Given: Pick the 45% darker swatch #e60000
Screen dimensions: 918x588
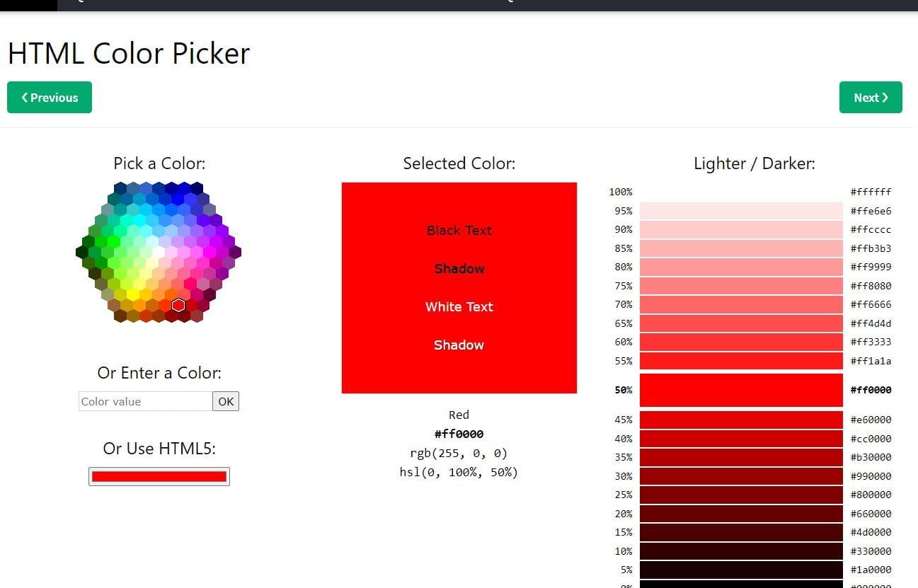Looking at the screenshot, I should pos(741,420).
